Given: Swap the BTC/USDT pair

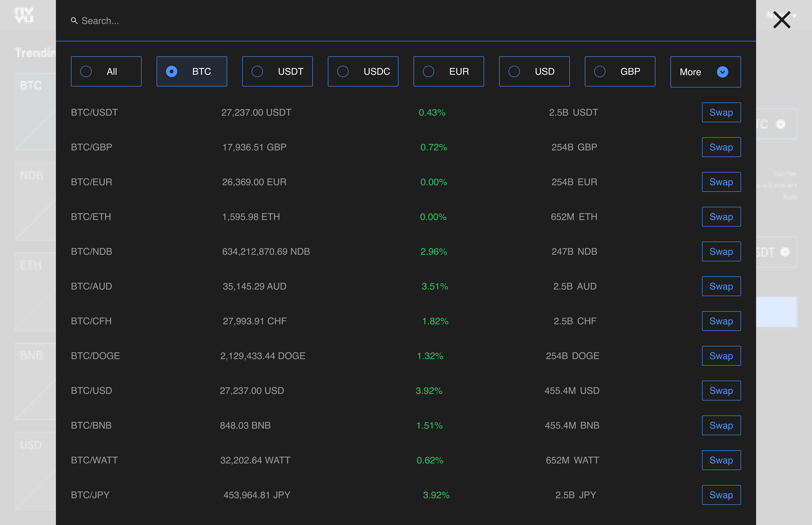Looking at the screenshot, I should (x=721, y=112).
